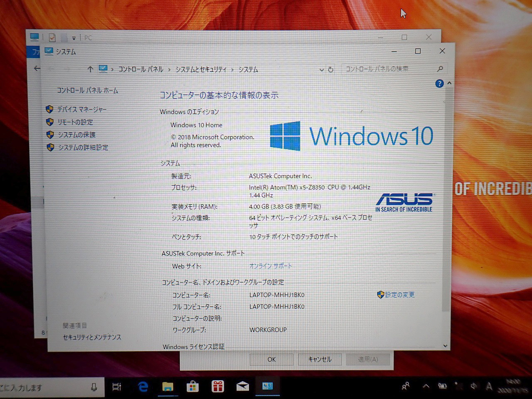Click the Cancel button in dialog behind
This screenshot has height=399, width=532.
[x=320, y=360]
